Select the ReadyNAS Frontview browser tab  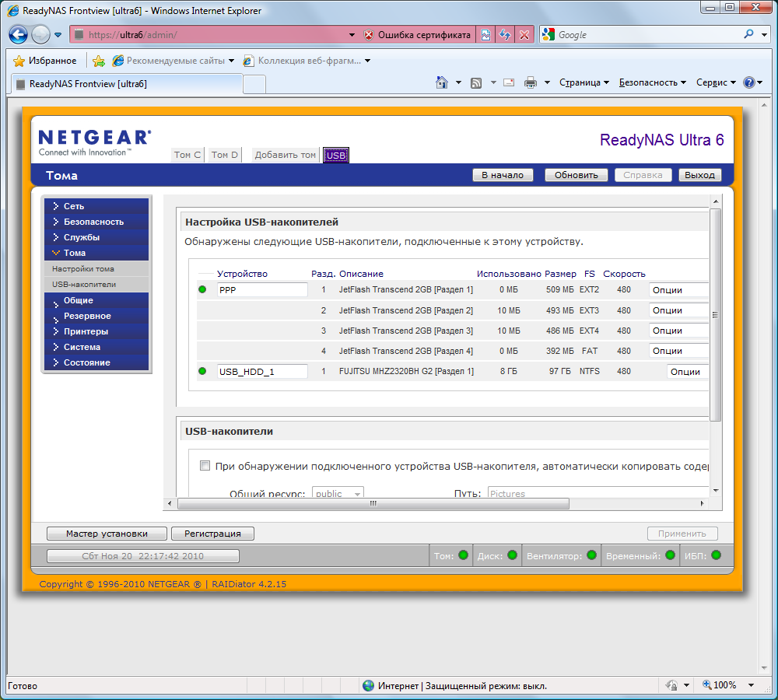pos(127,84)
